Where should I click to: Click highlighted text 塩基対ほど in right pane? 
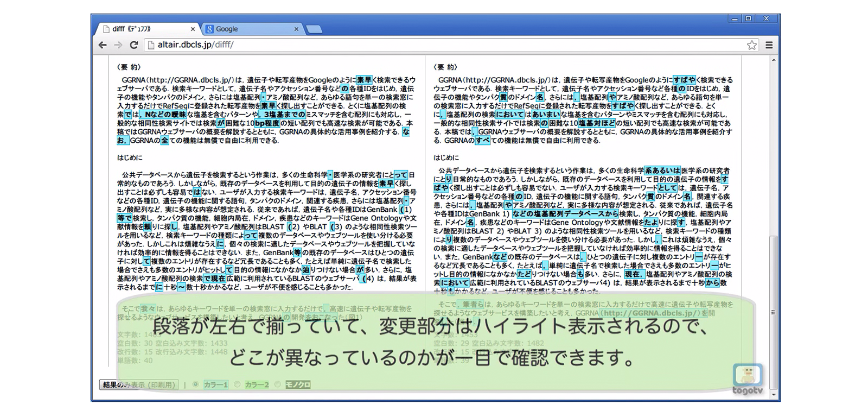[x=597, y=123]
